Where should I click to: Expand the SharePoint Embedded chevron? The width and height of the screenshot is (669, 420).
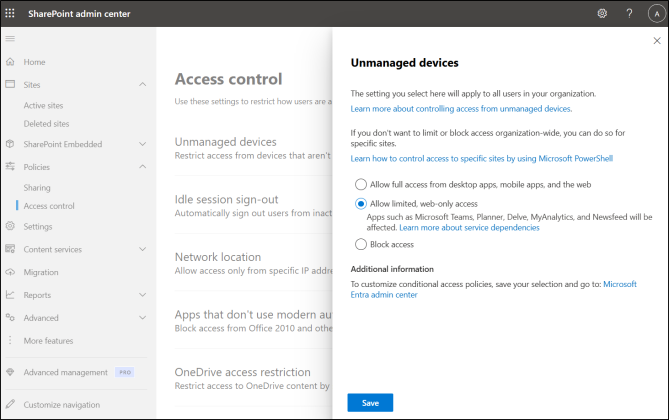[x=143, y=144]
